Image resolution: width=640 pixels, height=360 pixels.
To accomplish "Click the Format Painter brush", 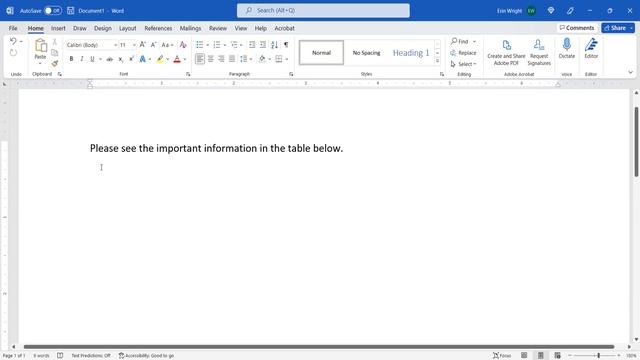I will click(55, 63).
